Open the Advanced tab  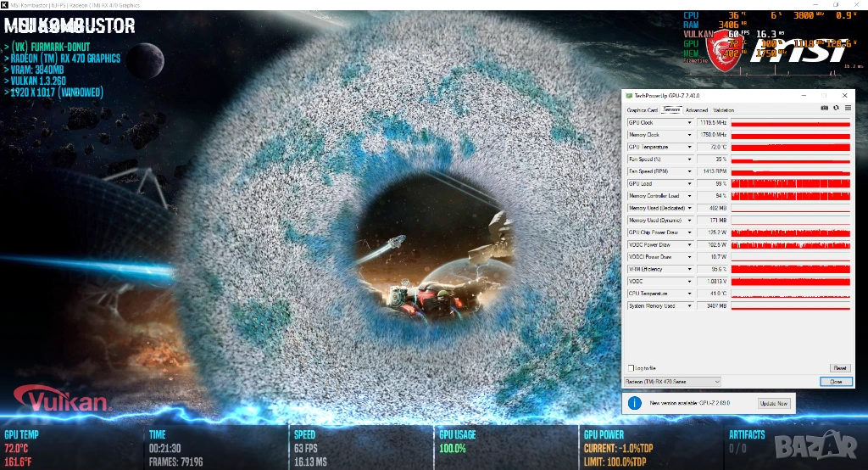(696, 109)
